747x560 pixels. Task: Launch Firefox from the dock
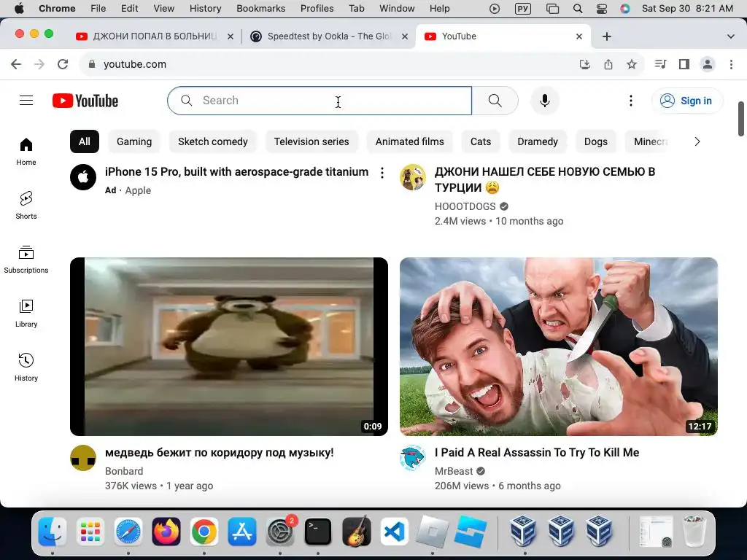(x=166, y=532)
